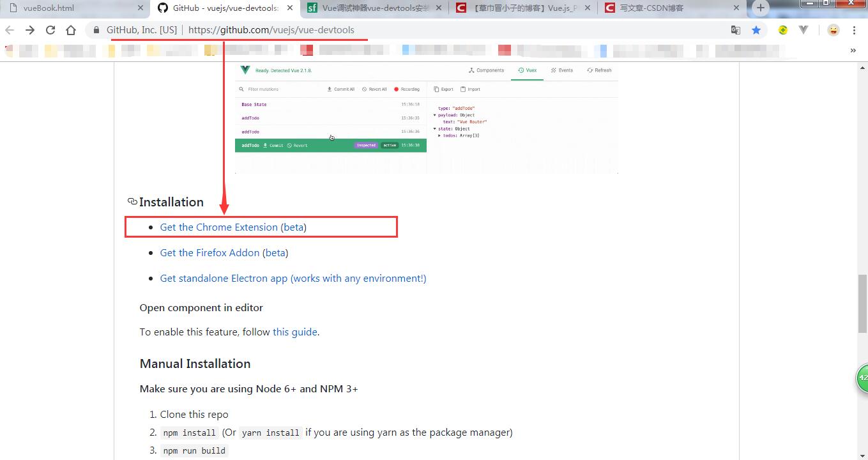The image size is (868, 460).
Task: Open the beta link after Firefox Addon
Action: (x=275, y=253)
